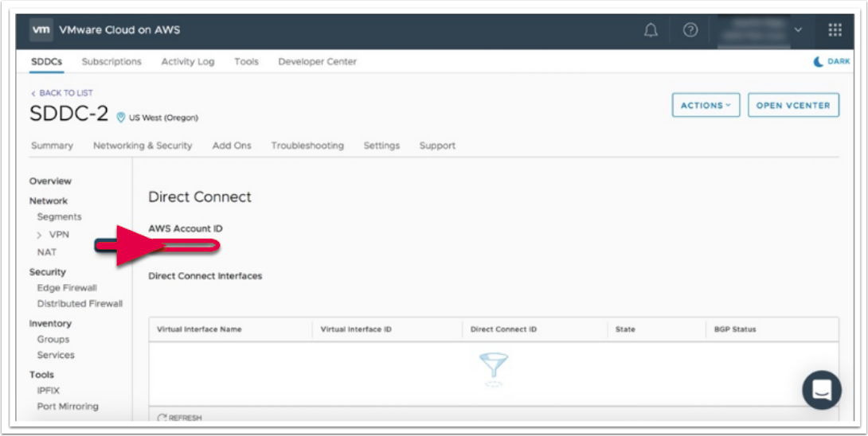
Task: Select the SDDCs tab
Action: 46,61
